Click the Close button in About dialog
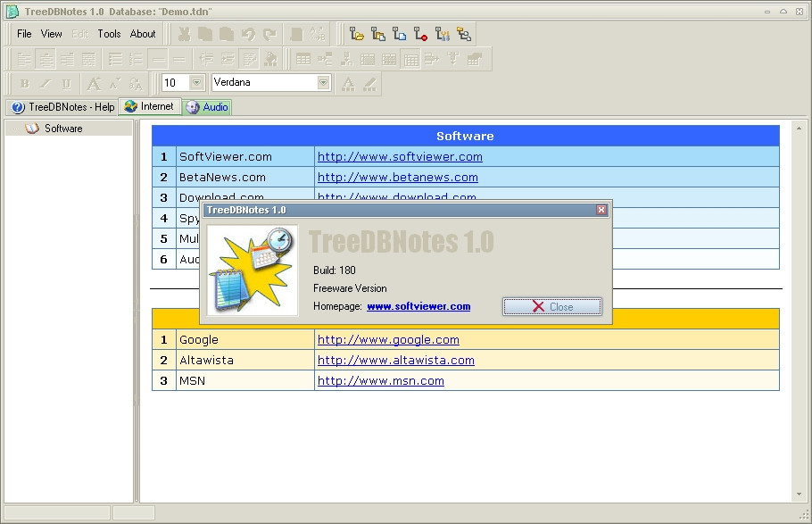 (552, 306)
